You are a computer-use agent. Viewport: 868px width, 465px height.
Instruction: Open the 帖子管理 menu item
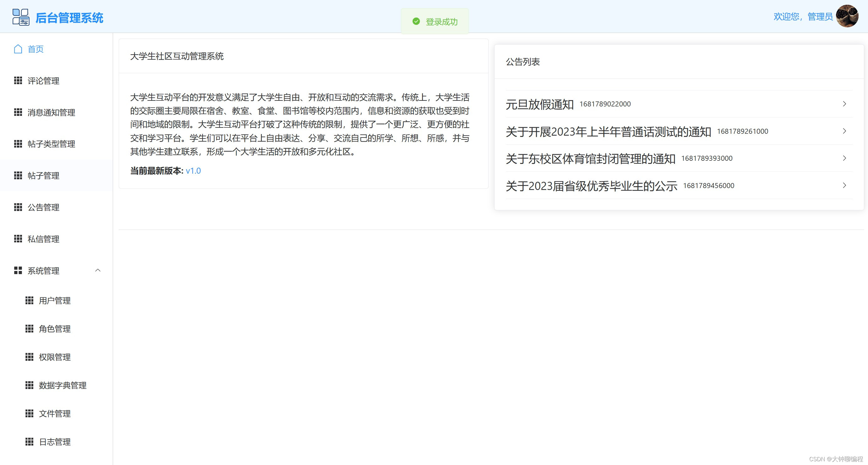[x=43, y=176]
